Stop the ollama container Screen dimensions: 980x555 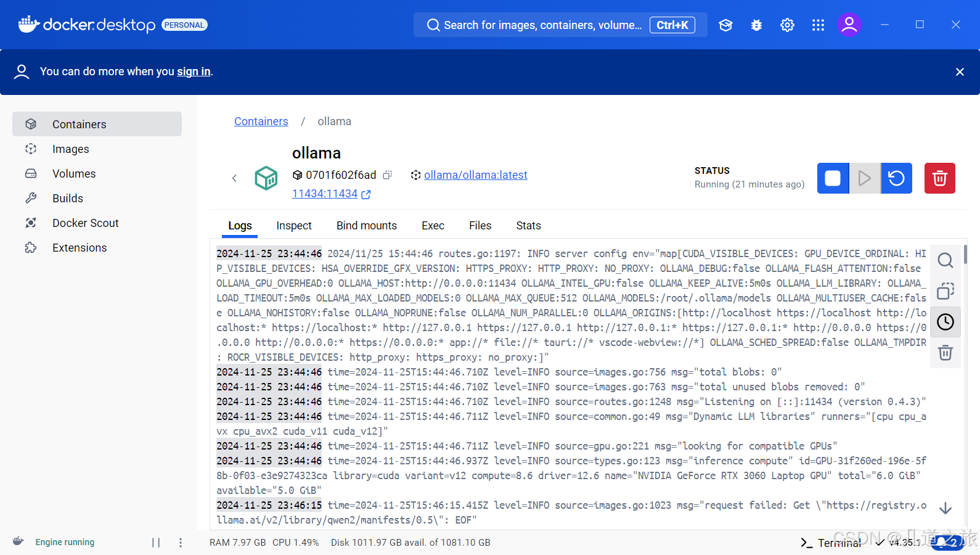click(833, 178)
